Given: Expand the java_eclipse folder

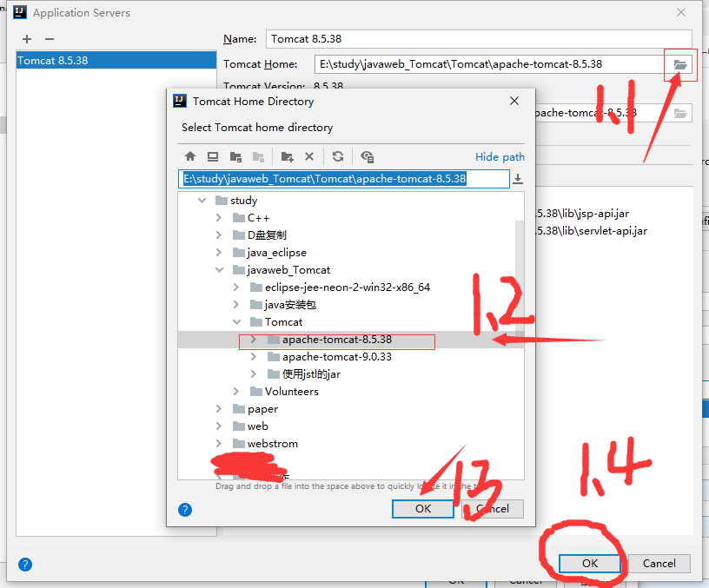Looking at the screenshot, I should 219,252.
